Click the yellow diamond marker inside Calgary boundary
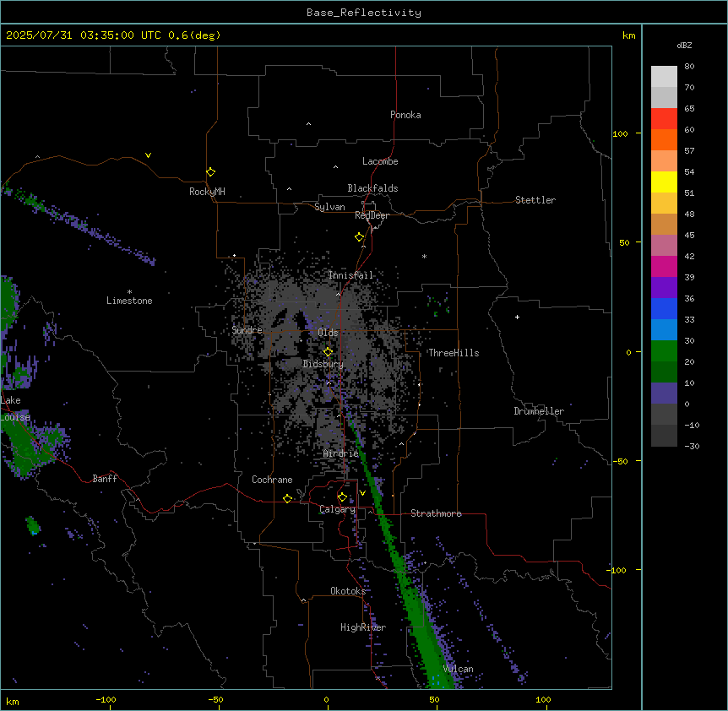This screenshot has width=728, height=711. click(342, 497)
